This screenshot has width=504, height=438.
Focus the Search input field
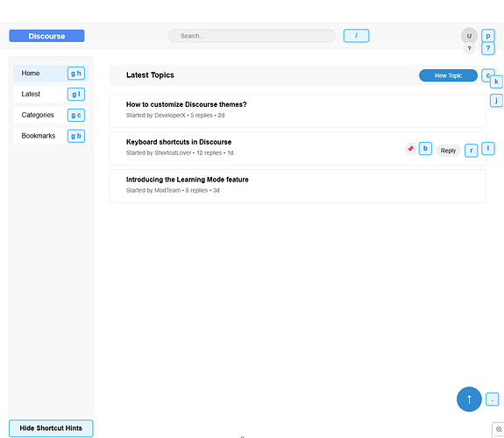pyautogui.click(x=252, y=36)
